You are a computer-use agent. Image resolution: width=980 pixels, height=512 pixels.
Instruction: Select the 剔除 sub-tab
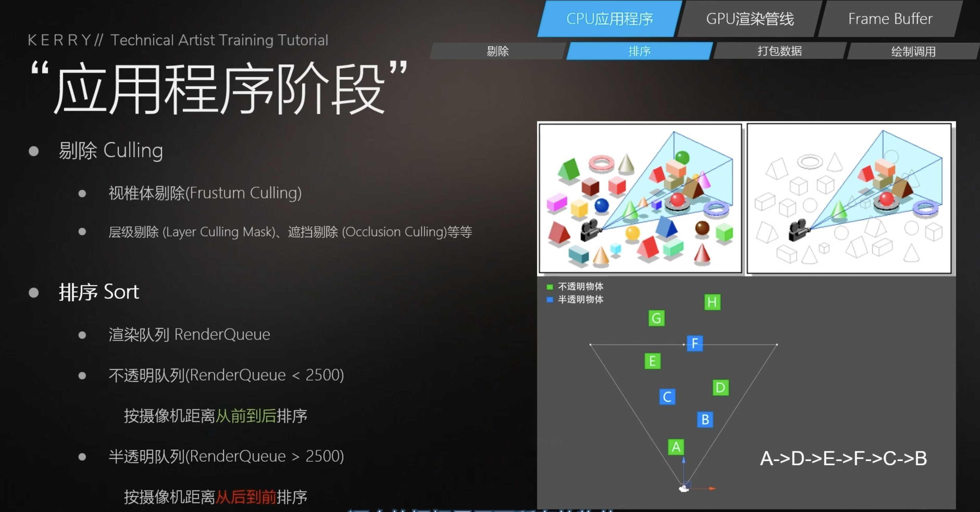497,51
